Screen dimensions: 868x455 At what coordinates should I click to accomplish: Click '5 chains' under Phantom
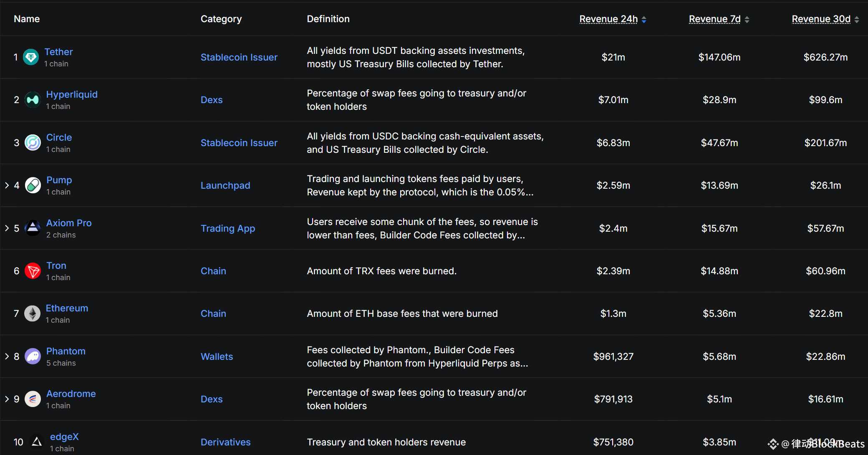coord(61,363)
